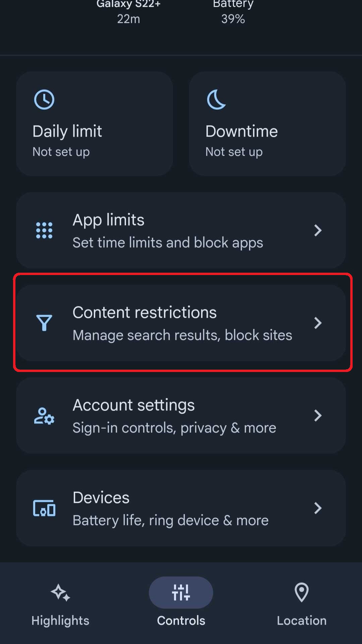Tap the Downtime moon icon
362x644 pixels.
pos(216,99)
